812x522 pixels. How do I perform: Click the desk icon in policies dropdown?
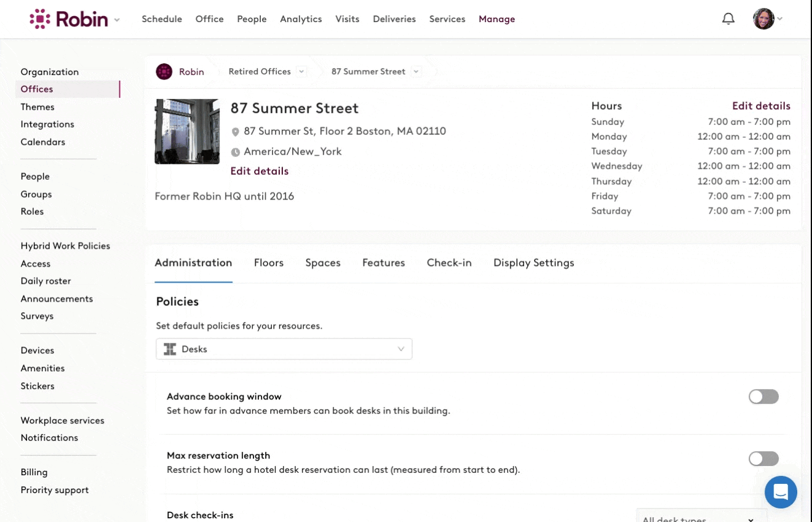click(170, 349)
